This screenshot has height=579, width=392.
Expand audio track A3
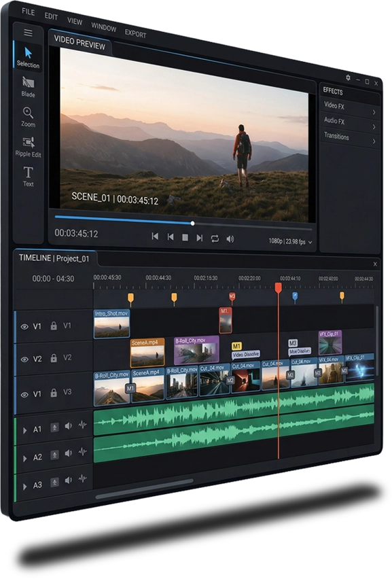[24, 487]
